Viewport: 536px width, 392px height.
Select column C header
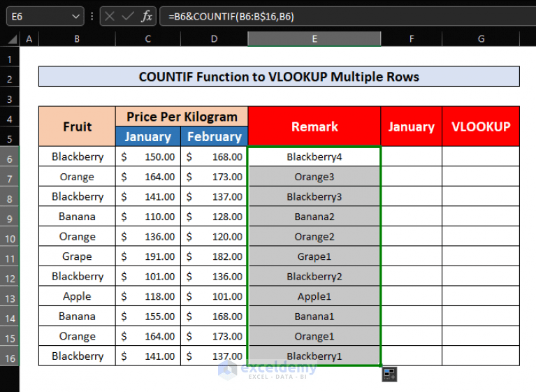point(147,39)
